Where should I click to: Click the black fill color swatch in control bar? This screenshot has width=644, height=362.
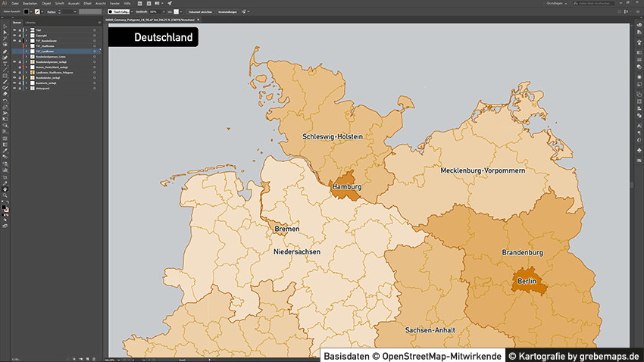(26, 12)
